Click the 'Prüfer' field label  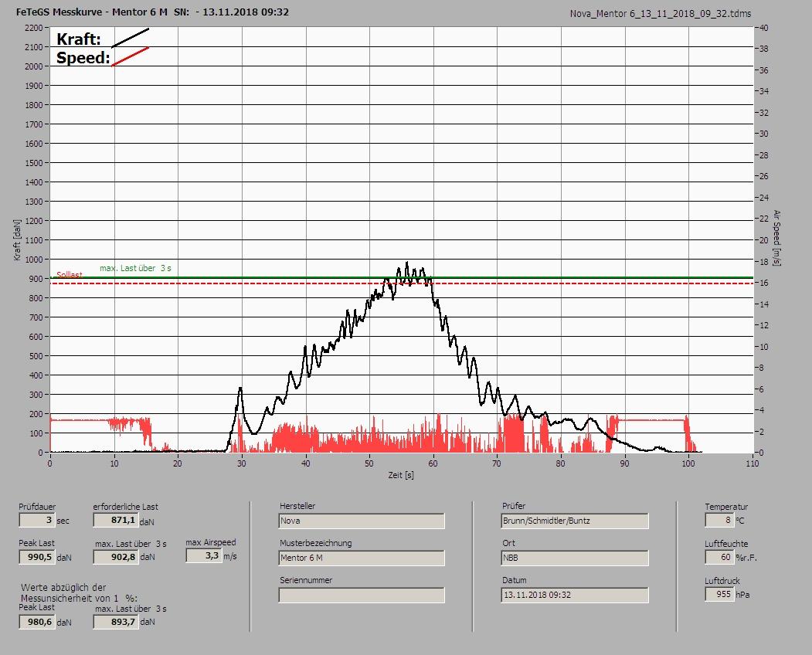(514, 506)
